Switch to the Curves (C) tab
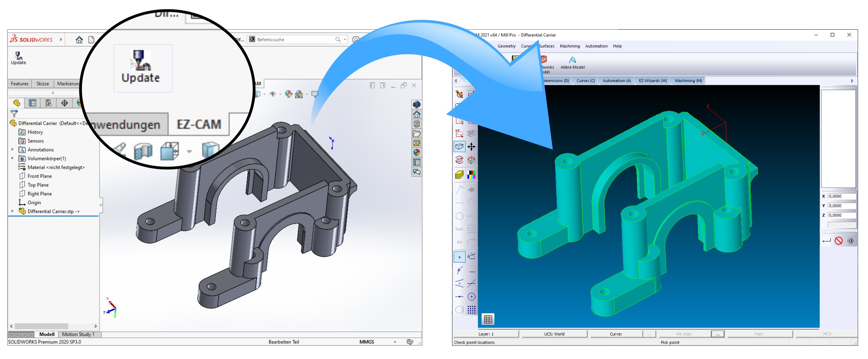This screenshot has height=359, width=868. coord(585,81)
